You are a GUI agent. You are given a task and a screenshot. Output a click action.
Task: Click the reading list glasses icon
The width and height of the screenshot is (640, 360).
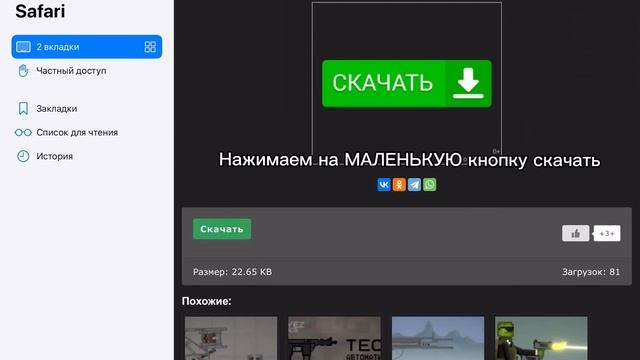(23, 132)
